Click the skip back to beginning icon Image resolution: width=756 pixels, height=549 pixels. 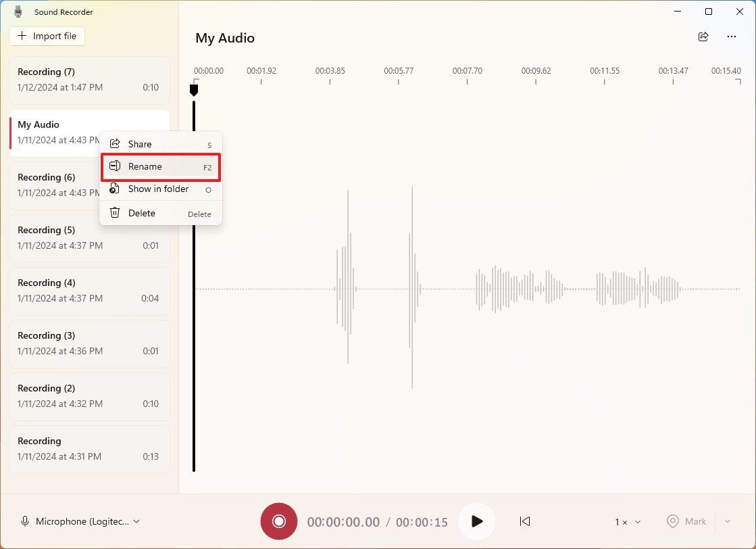coord(525,521)
